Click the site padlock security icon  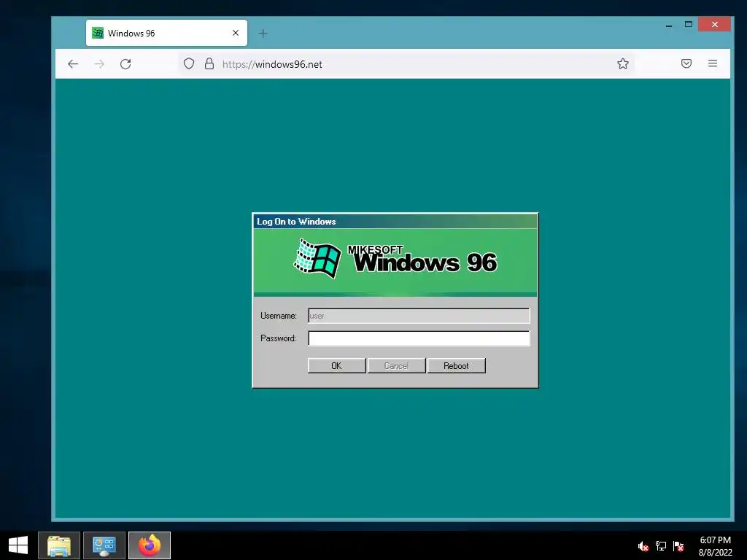pyautogui.click(x=209, y=64)
